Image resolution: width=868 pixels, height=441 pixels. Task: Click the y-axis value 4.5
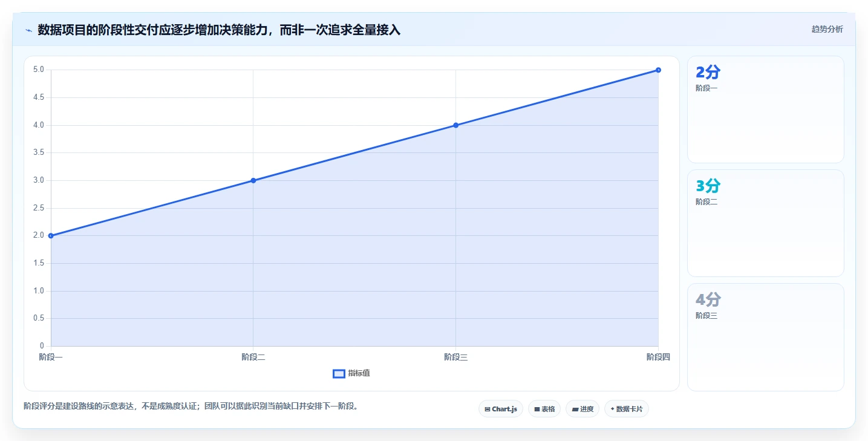tap(39, 97)
